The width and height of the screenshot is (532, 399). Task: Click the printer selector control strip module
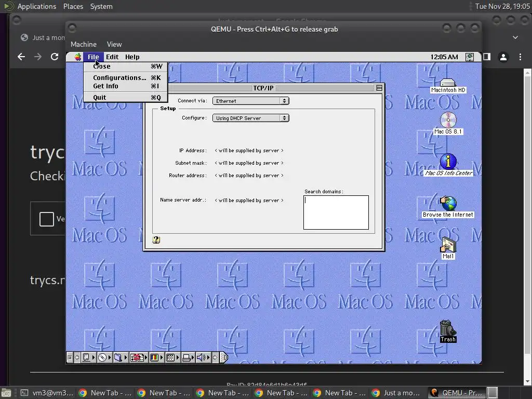coord(188,357)
